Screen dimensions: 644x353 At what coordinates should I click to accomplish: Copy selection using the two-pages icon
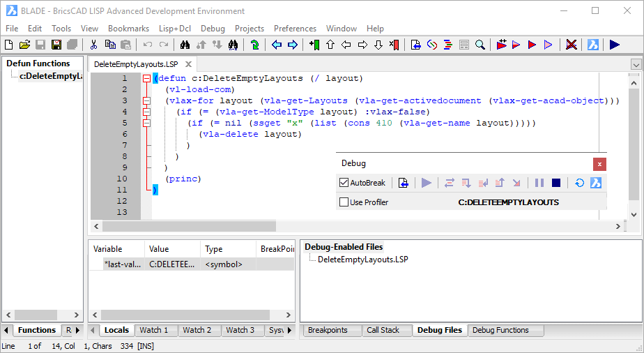[x=110, y=45]
